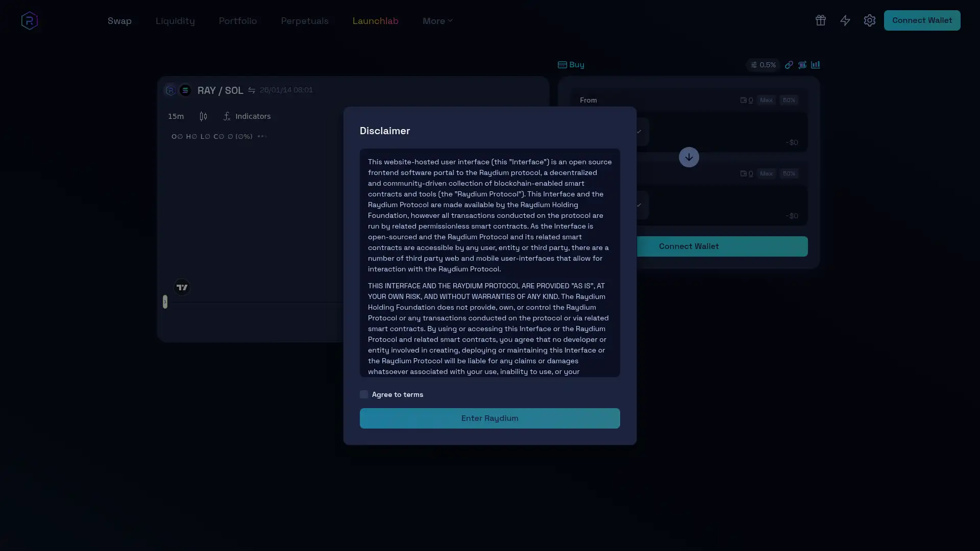Click Max to use full wallet balance

[x=766, y=100]
